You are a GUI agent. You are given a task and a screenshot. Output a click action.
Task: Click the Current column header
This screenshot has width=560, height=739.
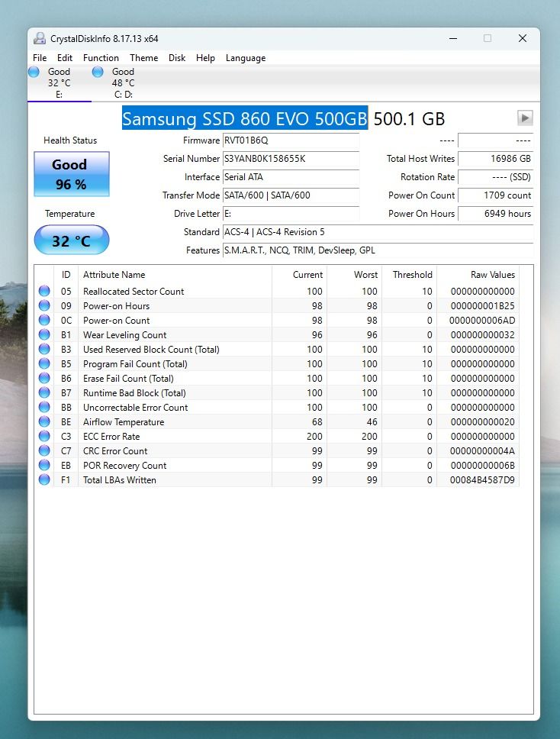(x=299, y=275)
